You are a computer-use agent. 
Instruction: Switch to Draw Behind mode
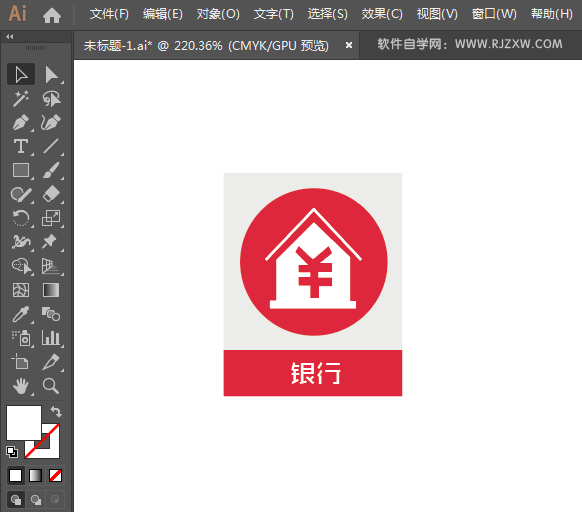(36, 499)
